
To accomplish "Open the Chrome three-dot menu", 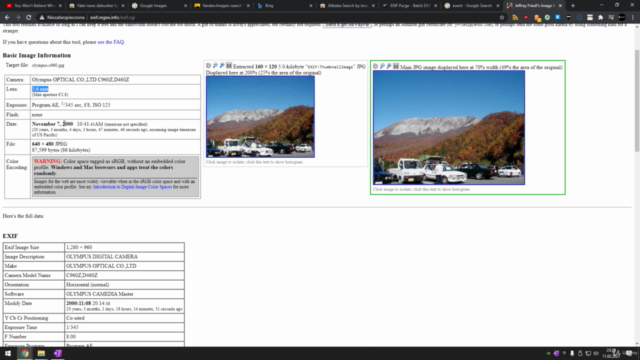I will [633, 18].
